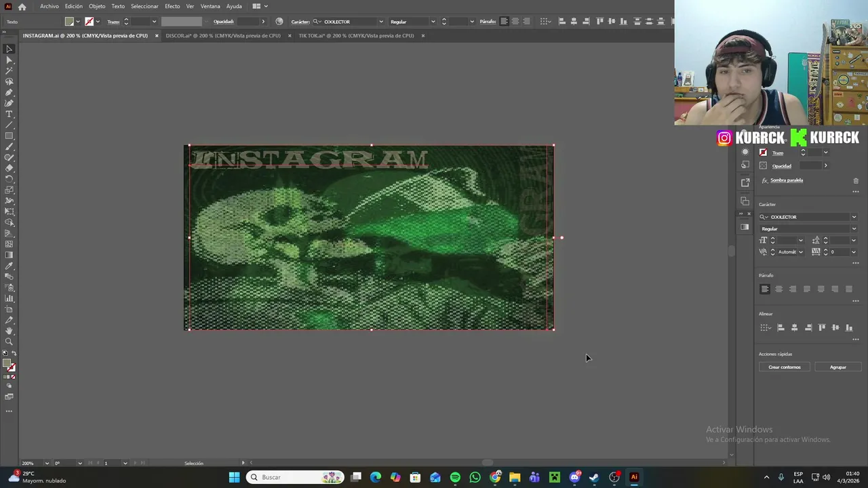Select the Gradient tool in toolbar
Screen dimensions: 868x488
[x=9, y=255]
